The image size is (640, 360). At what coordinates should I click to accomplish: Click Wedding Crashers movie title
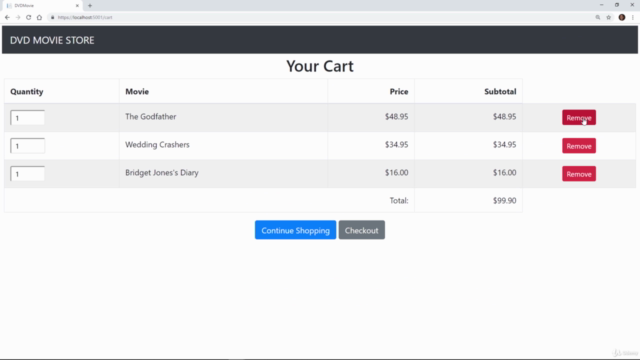click(157, 145)
